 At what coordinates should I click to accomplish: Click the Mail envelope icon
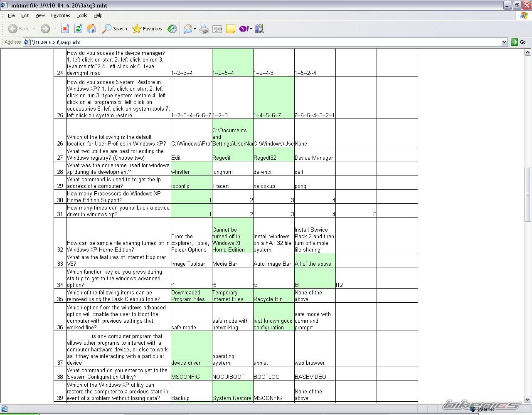coord(188,29)
